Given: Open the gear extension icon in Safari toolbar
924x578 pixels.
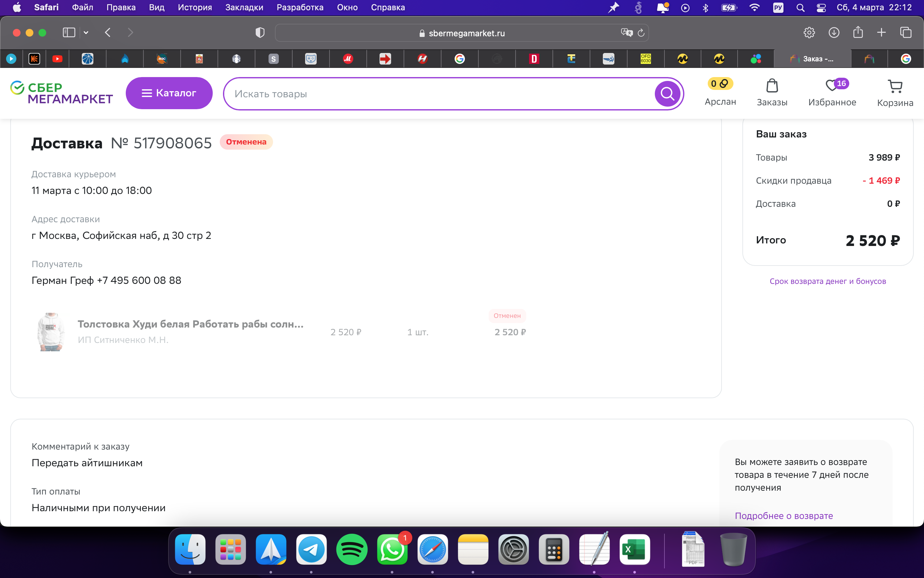Looking at the screenshot, I should point(809,32).
